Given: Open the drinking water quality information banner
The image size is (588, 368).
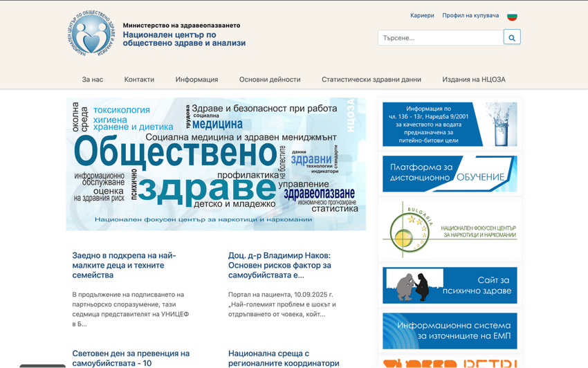Looking at the screenshot, I should click(450, 124).
